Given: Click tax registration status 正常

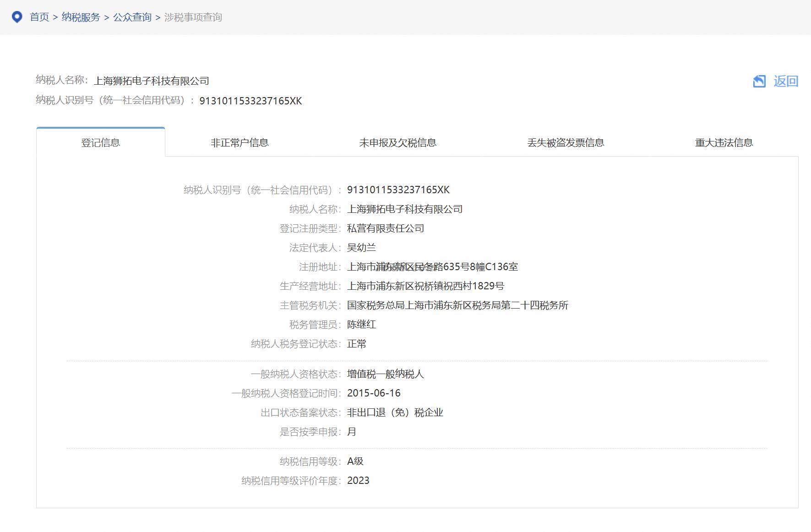Looking at the screenshot, I should (x=357, y=344).
